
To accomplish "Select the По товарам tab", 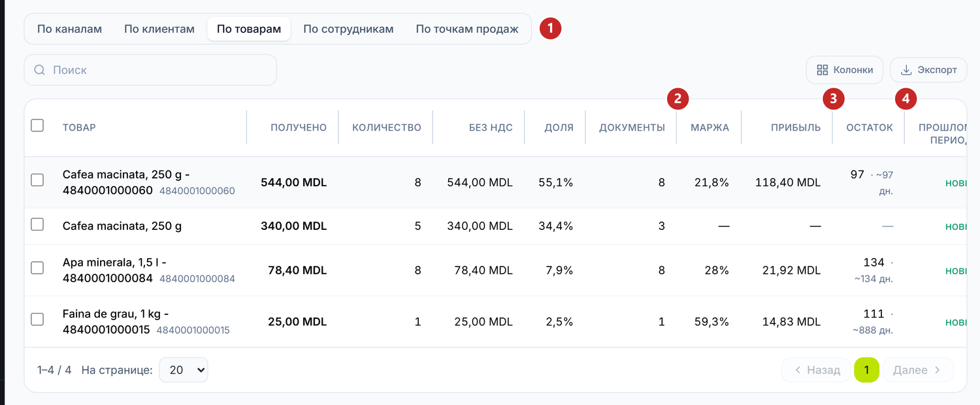I will click(x=249, y=29).
